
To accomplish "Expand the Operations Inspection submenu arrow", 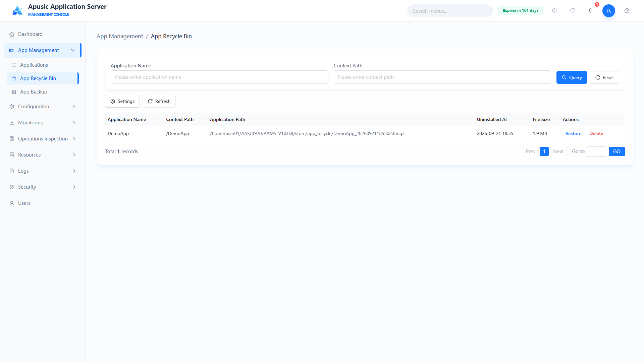I will coord(74,139).
